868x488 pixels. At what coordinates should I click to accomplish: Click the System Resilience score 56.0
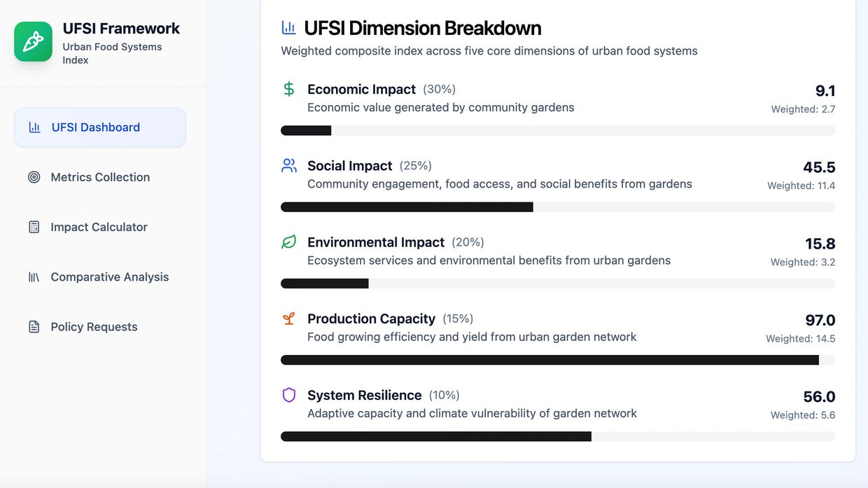pyautogui.click(x=819, y=397)
